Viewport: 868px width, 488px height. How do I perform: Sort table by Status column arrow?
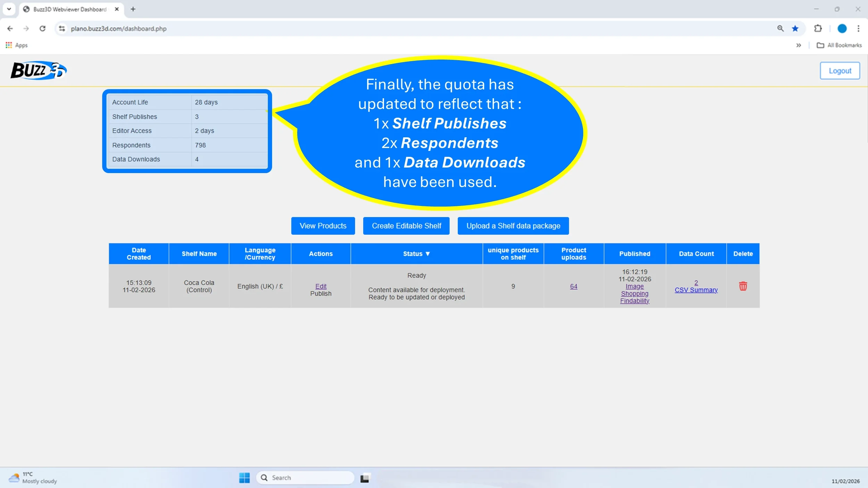427,254
